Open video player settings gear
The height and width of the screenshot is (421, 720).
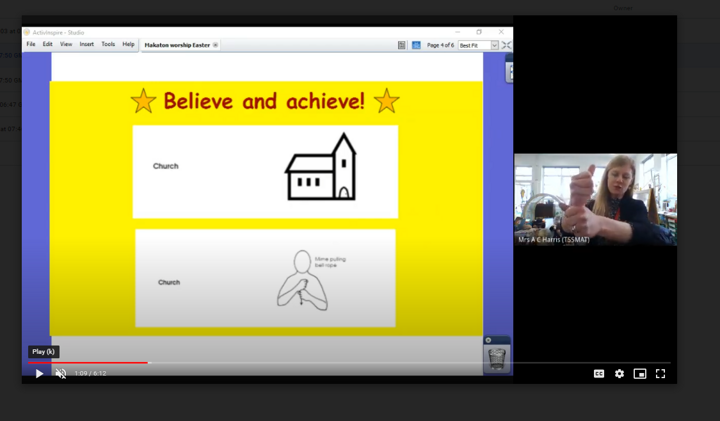(x=619, y=374)
